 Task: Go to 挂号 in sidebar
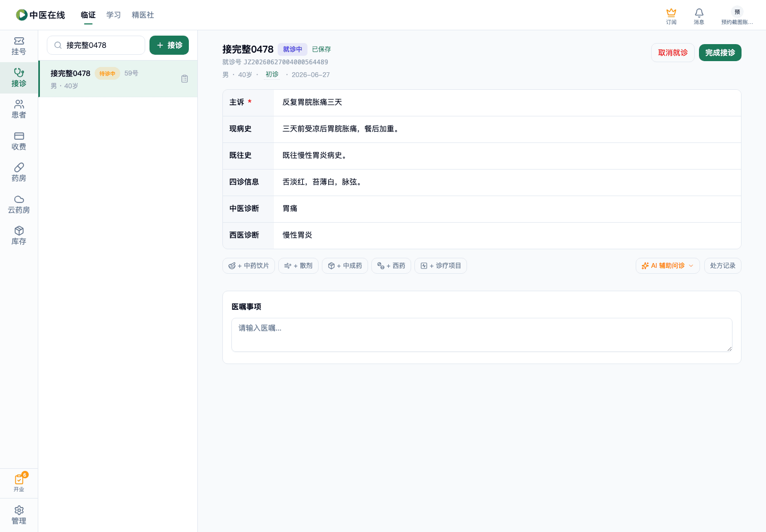(x=19, y=46)
